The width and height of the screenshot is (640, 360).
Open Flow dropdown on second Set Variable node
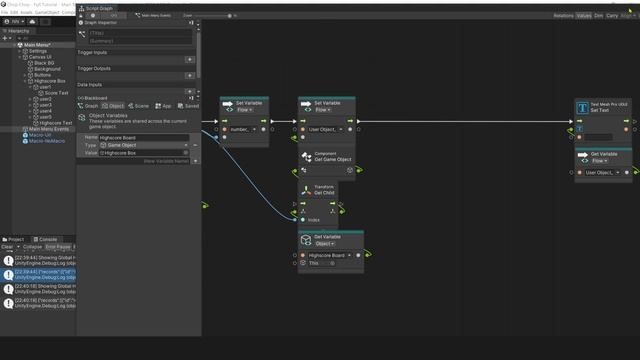click(323, 110)
